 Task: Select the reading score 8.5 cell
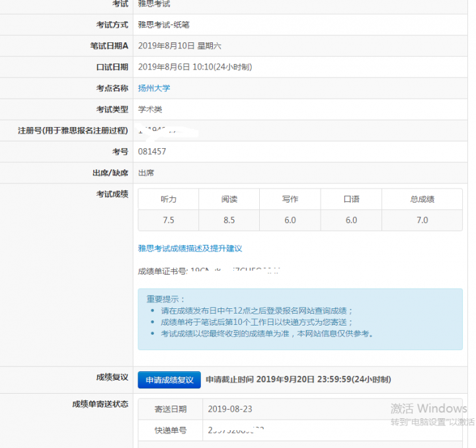(x=229, y=220)
